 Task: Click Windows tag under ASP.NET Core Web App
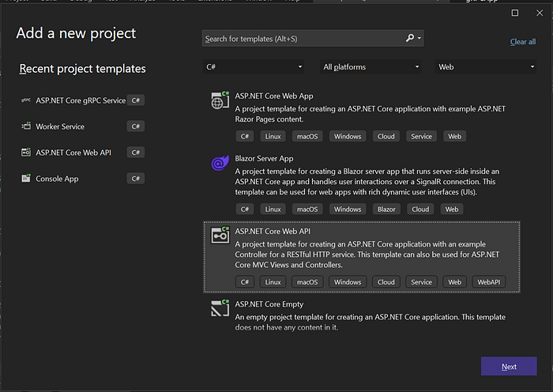348,136
